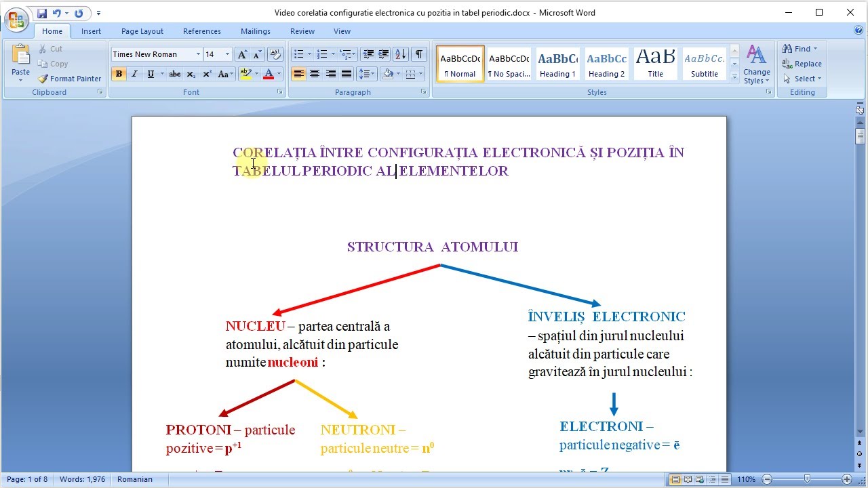
Task: Toggle Subscript formatting
Action: (191, 74)
